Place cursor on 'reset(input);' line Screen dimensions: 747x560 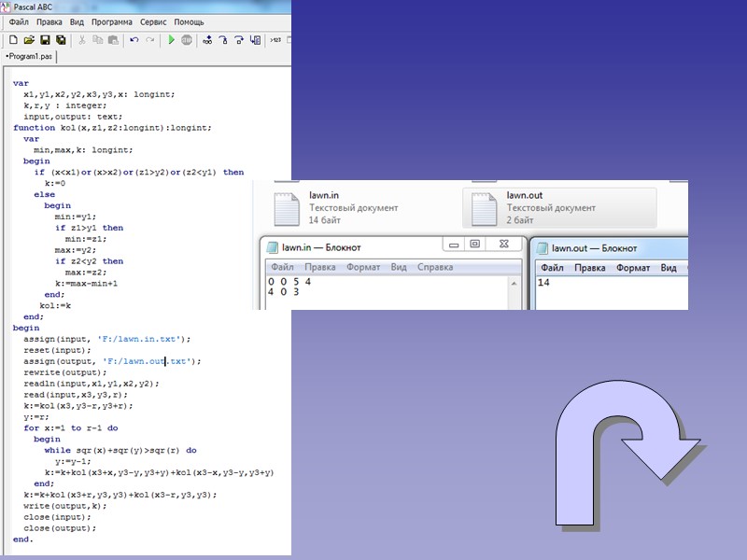tap(57, 350)
